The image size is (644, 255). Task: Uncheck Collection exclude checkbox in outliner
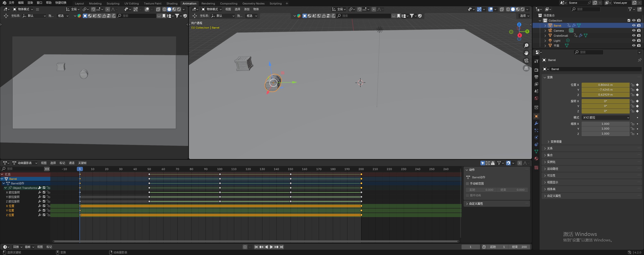(629, 20)
